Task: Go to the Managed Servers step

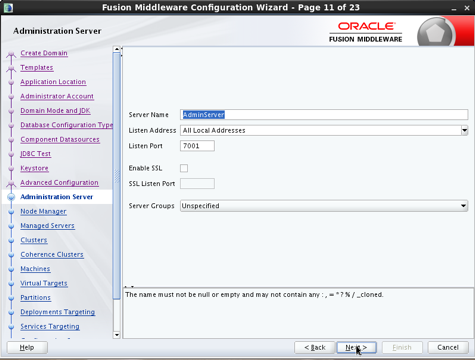Action: tap(47, 226)
